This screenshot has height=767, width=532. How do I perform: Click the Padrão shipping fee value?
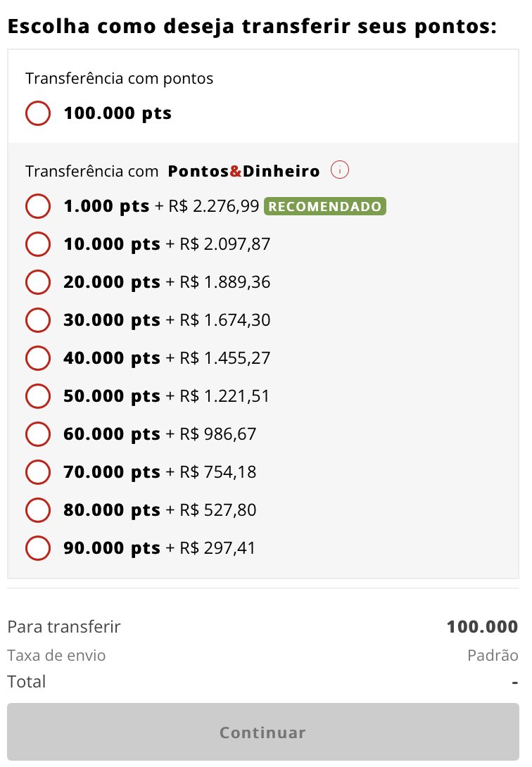493,656
